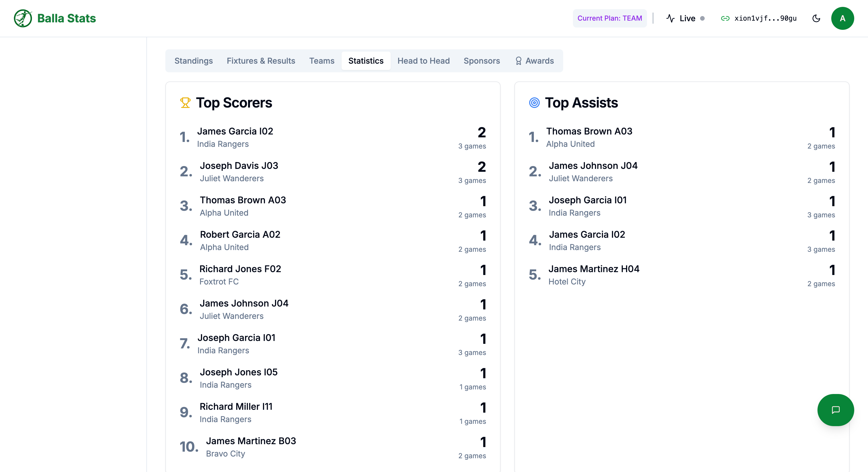
Task: Open the user avatar marked A
Action: 843,18
